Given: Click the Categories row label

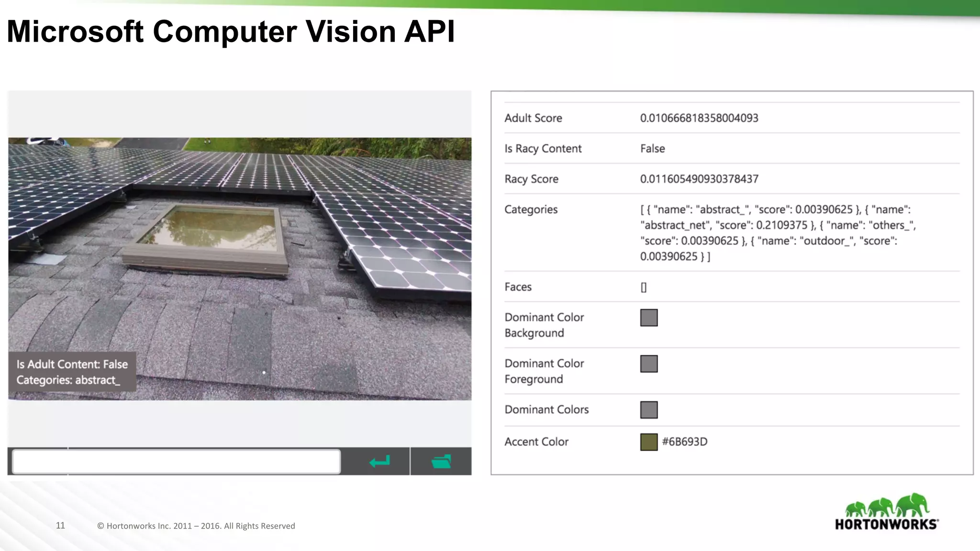Looking at the screenshot, I should pos(531,209).
